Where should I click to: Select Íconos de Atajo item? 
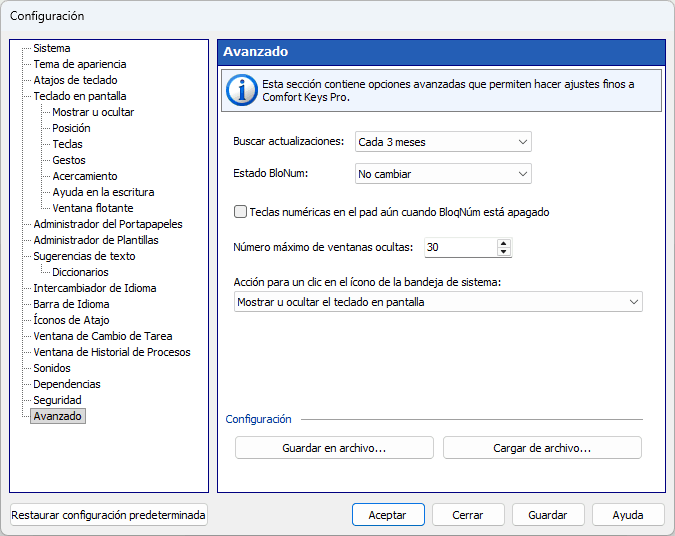coord(71,320)
